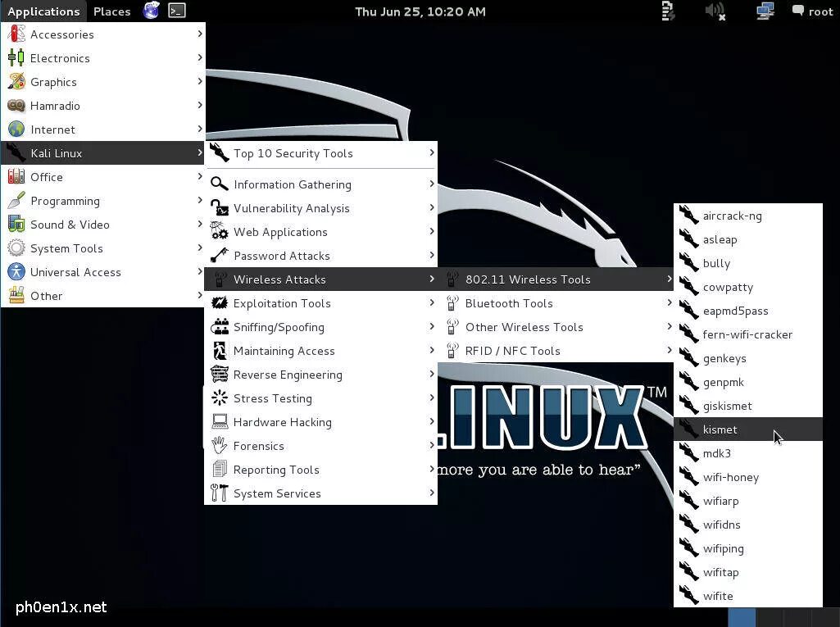
Task: Open 802.11 Wireless Tools submenu
Action: pyautogui.click(x=556, y=279)
